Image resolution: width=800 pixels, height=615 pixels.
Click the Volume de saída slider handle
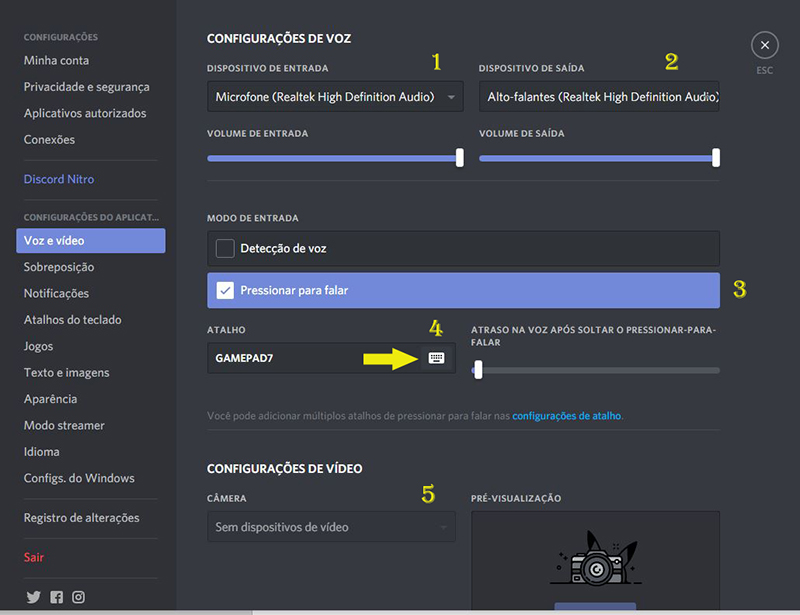(x=716, y=158)
